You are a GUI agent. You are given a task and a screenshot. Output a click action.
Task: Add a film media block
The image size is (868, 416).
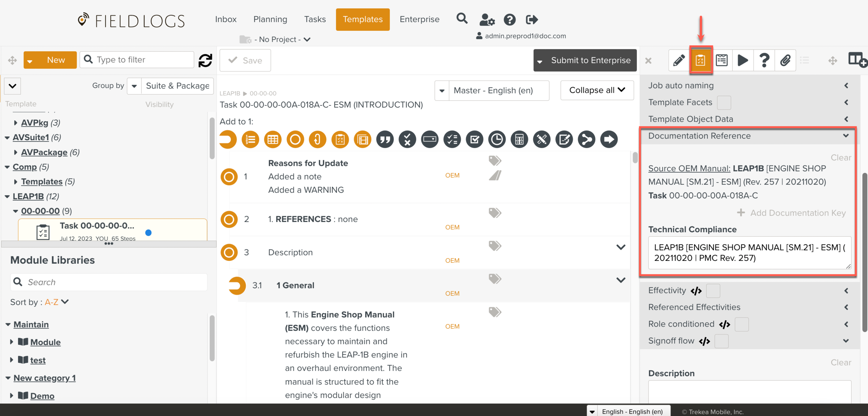pos(362,139)
